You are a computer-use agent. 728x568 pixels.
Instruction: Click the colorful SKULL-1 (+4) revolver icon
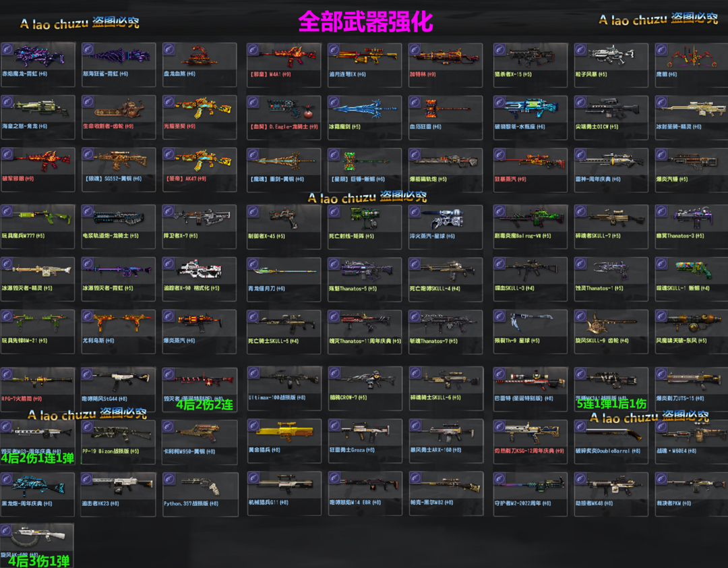[x=693, y=268]
